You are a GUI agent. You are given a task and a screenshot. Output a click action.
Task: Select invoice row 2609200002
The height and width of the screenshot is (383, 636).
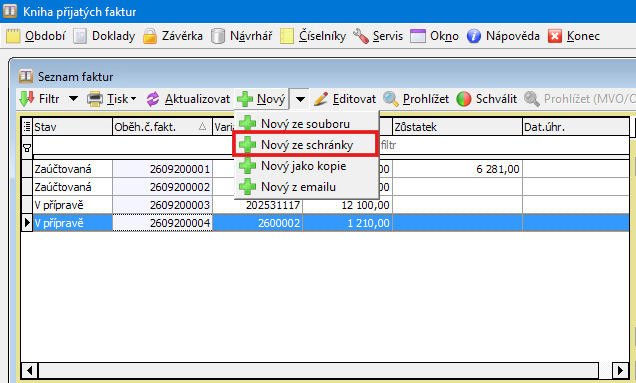click(x=325, y=187)
